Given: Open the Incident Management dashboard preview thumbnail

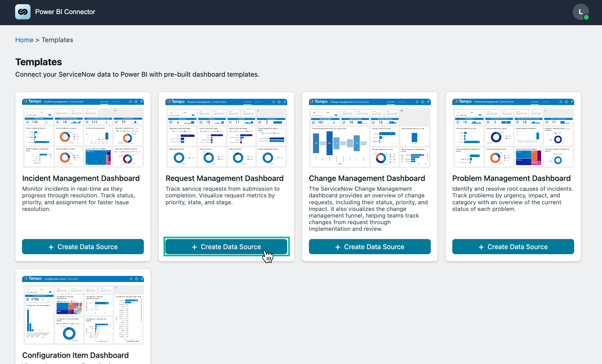Looking at the screenshot, I should 83,133.
